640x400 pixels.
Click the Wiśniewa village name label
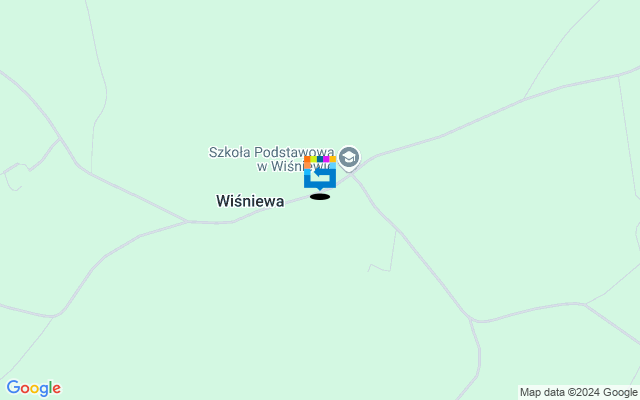tap(250, 201)
